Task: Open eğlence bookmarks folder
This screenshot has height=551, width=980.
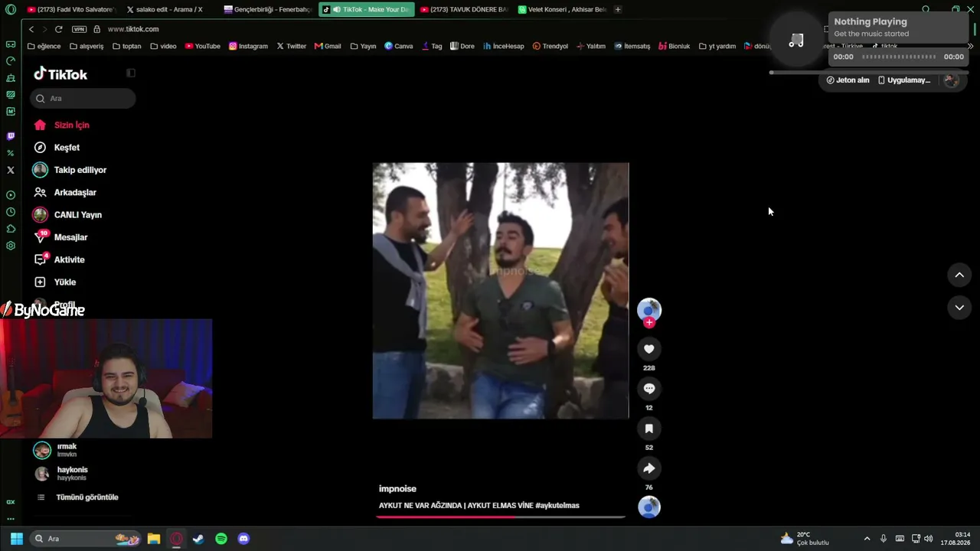Action: pos(44,46)
